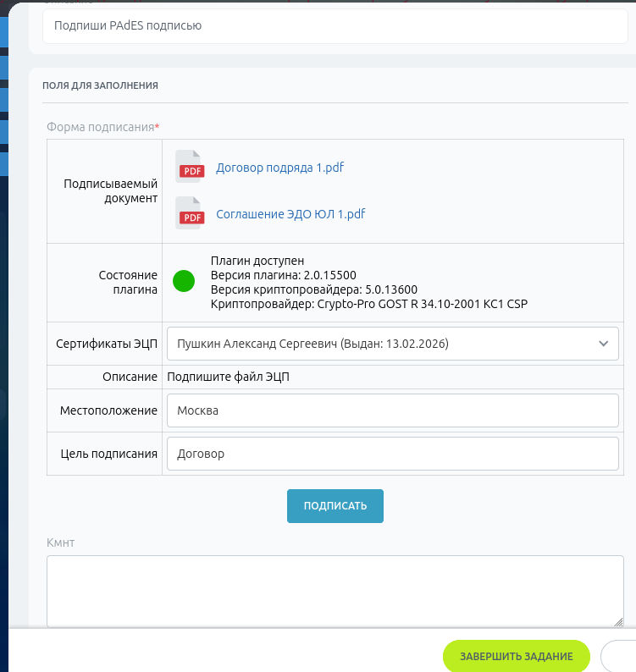
Task: Open the Соглашение ЭДО ЮЛ 1.pdf link
Action: 290,214
